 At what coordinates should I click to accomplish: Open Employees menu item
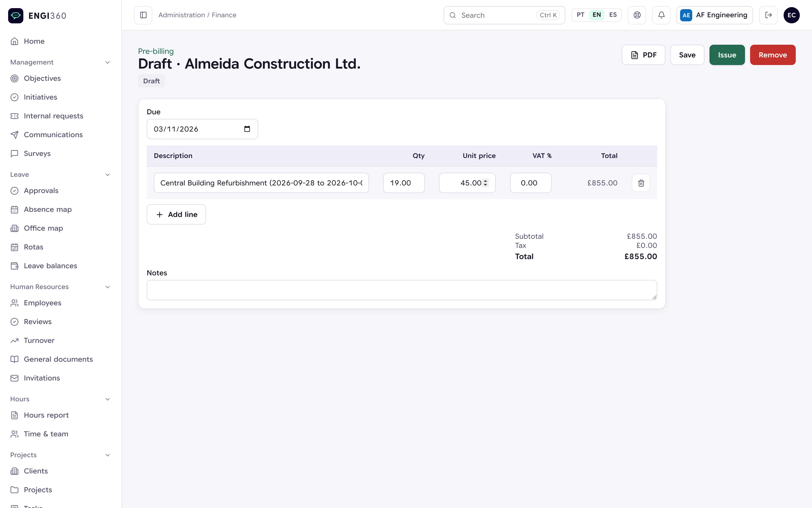[60, 303]
